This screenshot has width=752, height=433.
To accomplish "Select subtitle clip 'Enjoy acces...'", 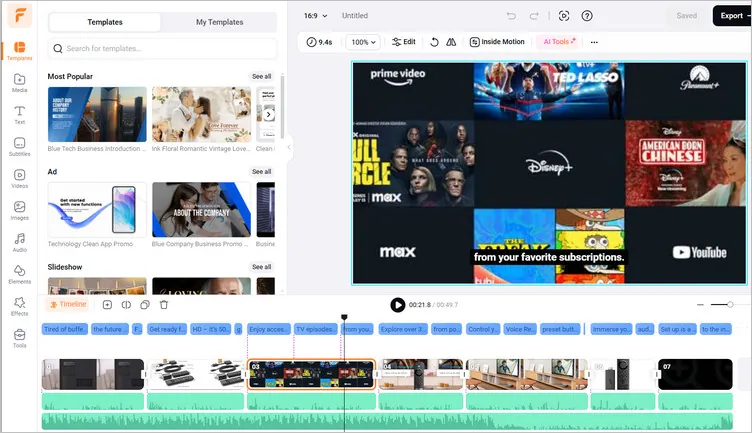I will pyautogui.click(x=269, y=329).
